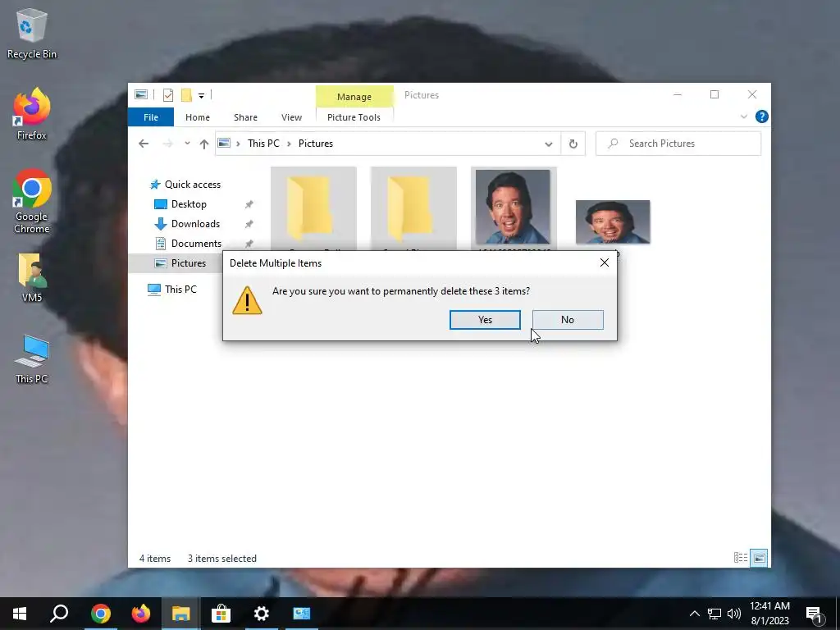Open the File tab in Explorer
The height and width of the screenshot is (630, 840).
(151, 116)
